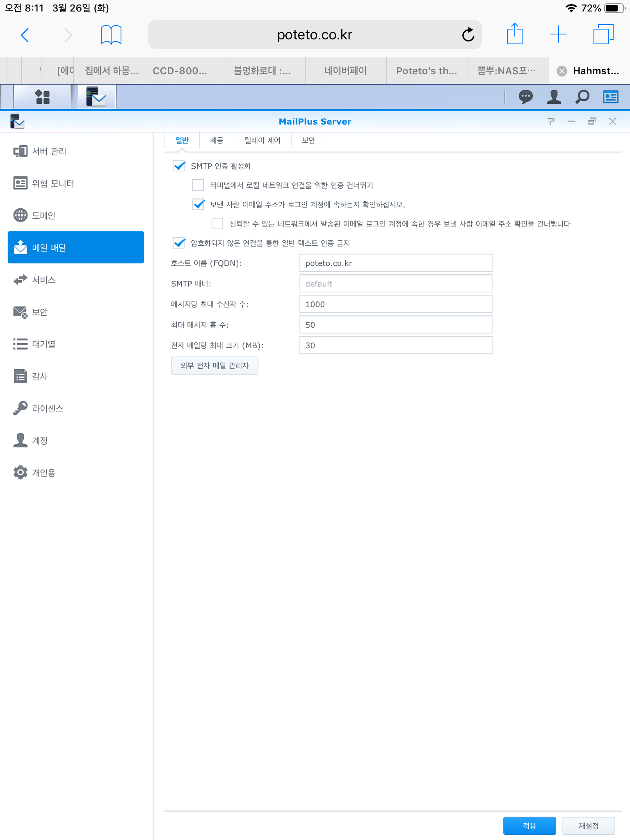Switch to the 릴레이 제어 tab
Viewport: 630px width, 840px height.
[262, 140]
